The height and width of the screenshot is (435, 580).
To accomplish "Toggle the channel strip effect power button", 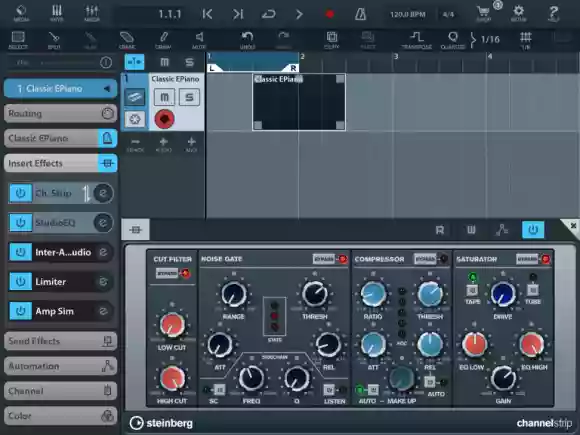I will (533, 230).
